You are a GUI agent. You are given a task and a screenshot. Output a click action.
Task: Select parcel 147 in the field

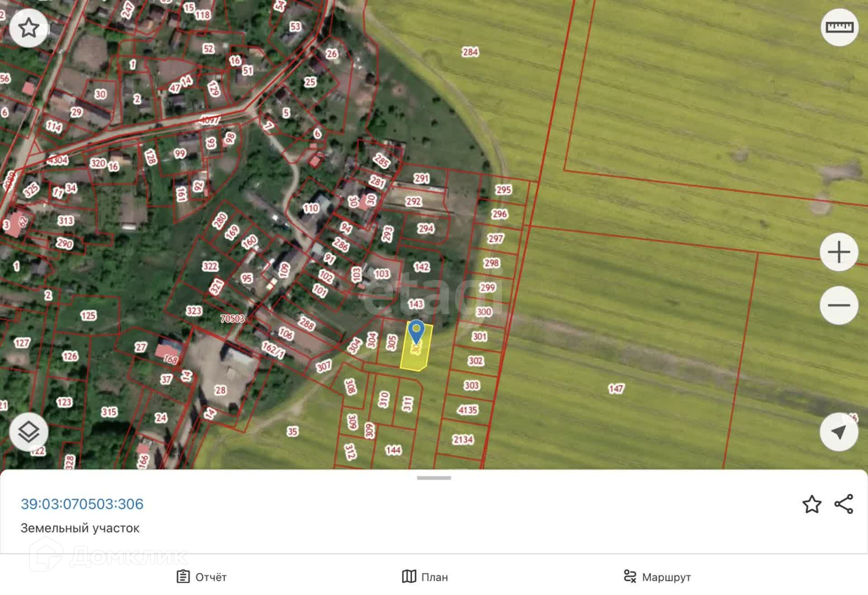616,389
